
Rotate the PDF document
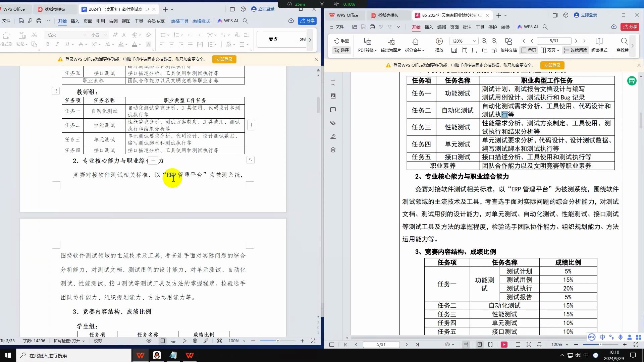508,45
